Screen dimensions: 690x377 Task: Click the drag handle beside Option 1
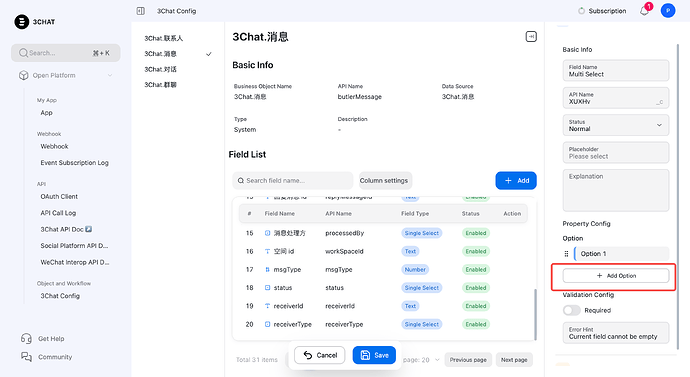(566, 254)
